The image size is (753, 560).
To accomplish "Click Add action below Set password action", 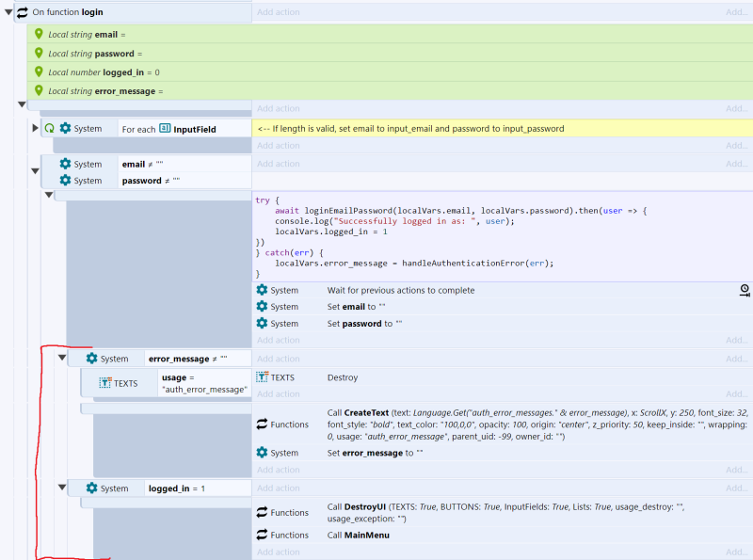I will pos(278,340).
